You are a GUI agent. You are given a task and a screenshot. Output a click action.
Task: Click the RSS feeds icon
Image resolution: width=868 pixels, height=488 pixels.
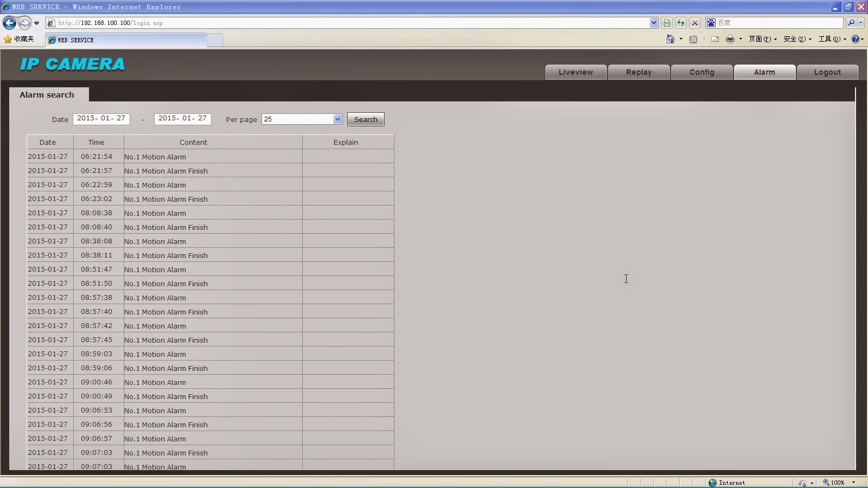click(x=694, y=39)
